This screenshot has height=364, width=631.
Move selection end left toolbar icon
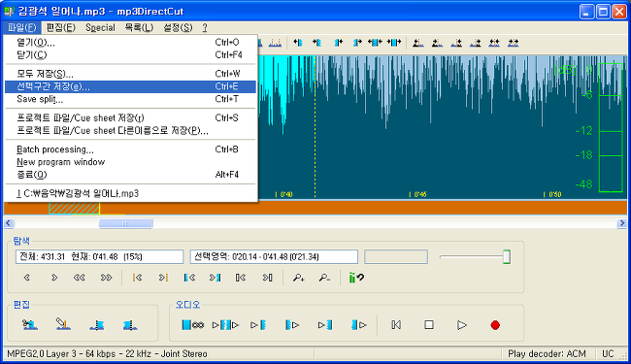(339, 43)
